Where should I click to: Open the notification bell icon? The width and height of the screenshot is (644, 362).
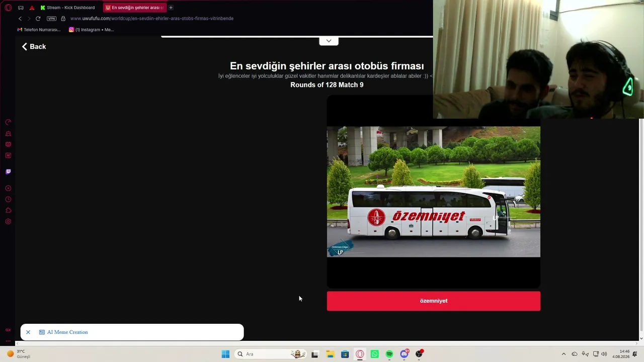coord(635,354)
